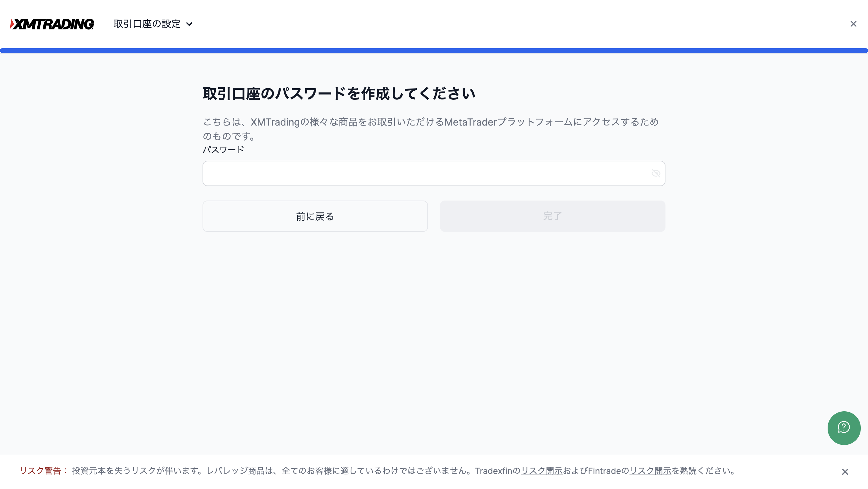Image resolution: width=868 pixels, height=489 pixels.
Task: Open the green help chat icon
Action: coord(844,428)
